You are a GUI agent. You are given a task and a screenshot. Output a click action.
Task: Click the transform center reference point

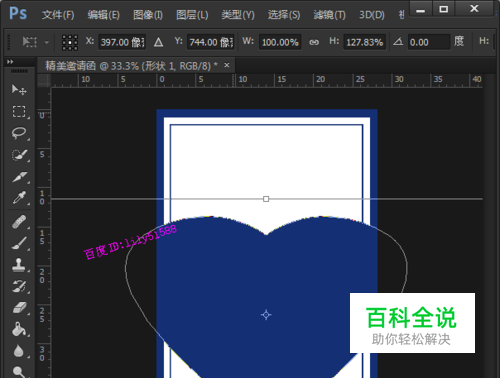click(266, 315)
